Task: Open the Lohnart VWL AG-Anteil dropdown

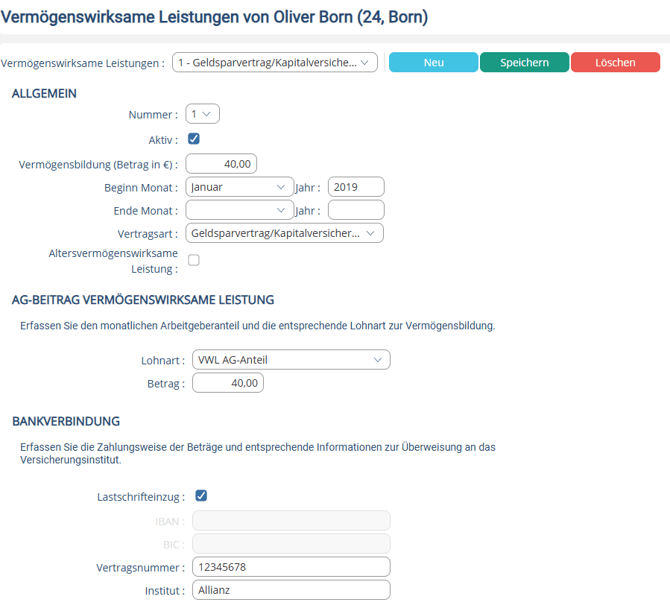Action: (291, 359)
